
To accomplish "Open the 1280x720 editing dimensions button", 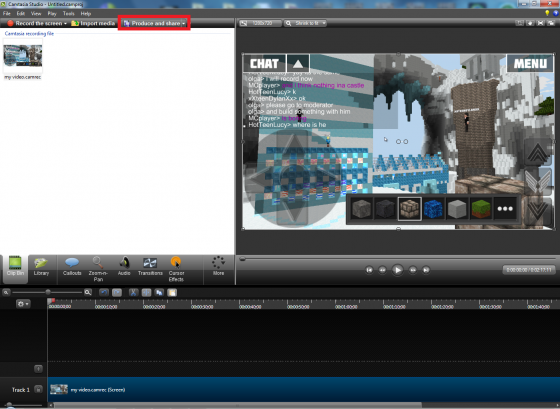I will (x=260, y=23).
